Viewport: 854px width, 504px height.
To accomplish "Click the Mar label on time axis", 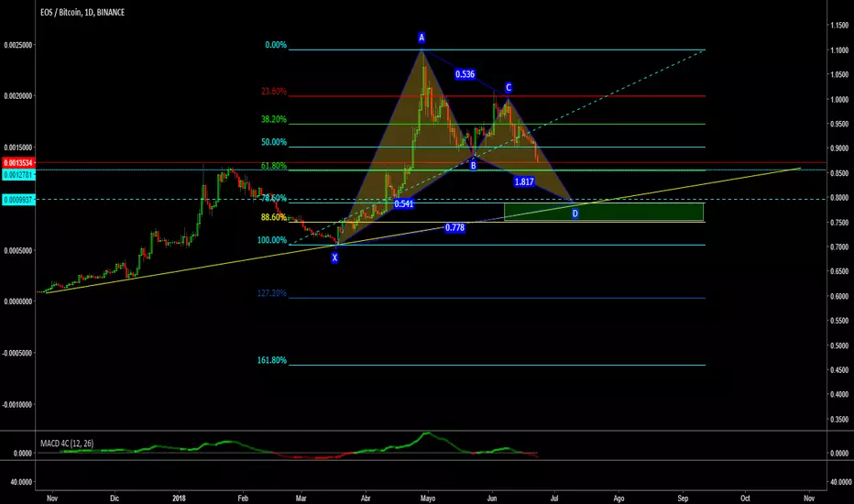I will click(301, 498).
